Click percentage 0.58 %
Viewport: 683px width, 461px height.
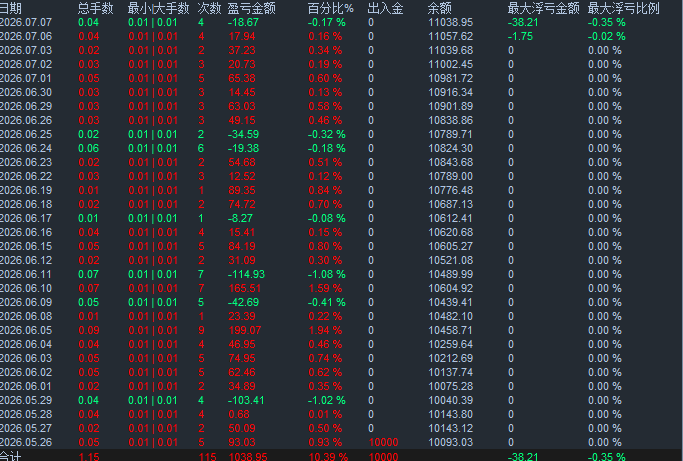point(325,106)
